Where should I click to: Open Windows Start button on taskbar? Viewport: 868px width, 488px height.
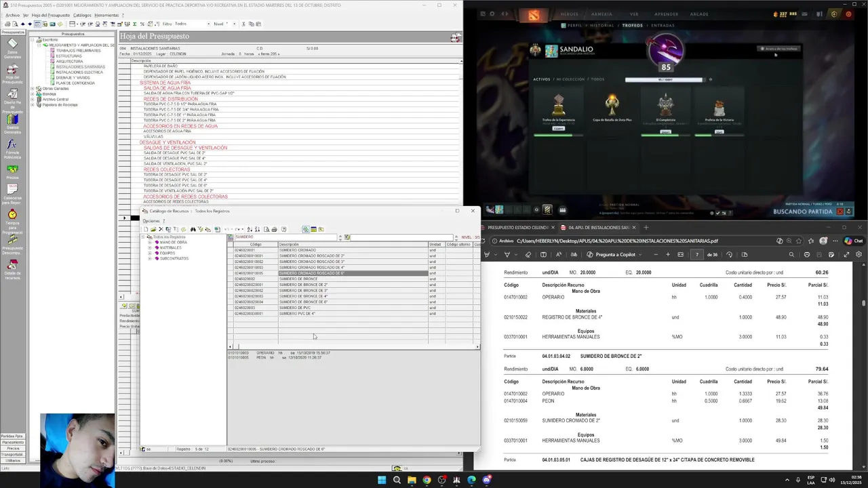click(382, 480)
